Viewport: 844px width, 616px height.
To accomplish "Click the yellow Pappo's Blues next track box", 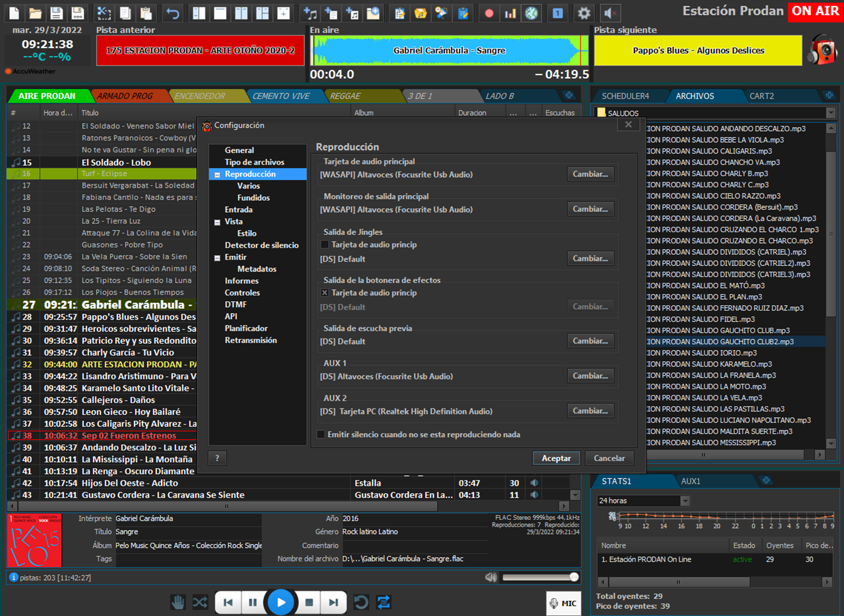I will click(x=698, y=51).
